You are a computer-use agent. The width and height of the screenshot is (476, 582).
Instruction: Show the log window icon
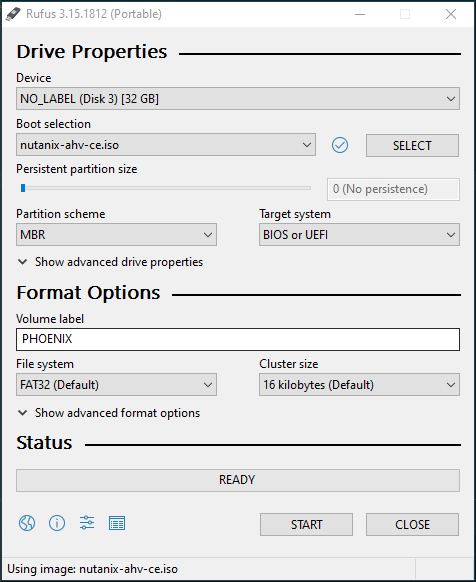coord(117,523)
